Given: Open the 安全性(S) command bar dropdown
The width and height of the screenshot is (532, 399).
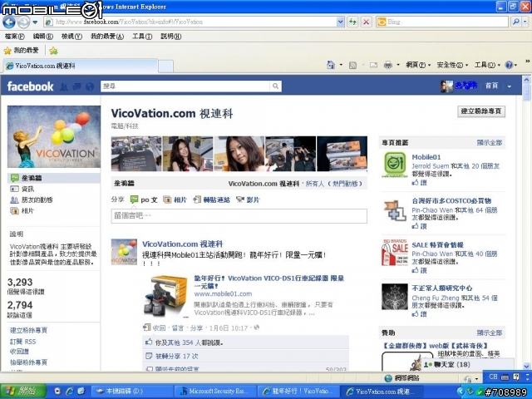Looking at the screenshot, I should [452, 65].
